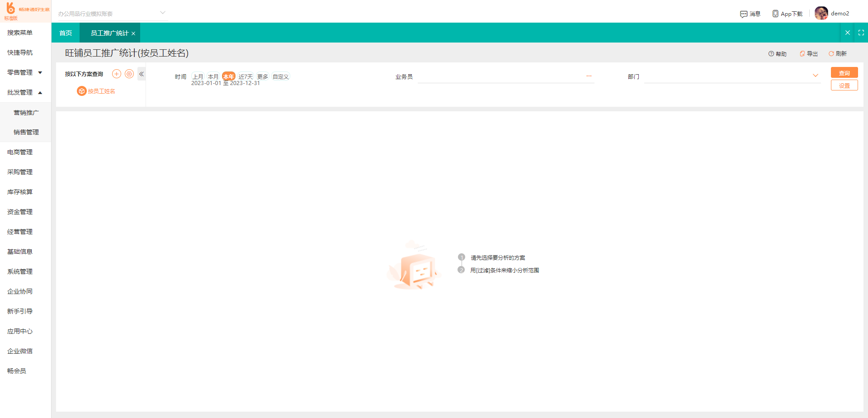The width and height of the screenshot is (868, 418).
Task: Click the 业务员 input field
Action: click(505, 76)
